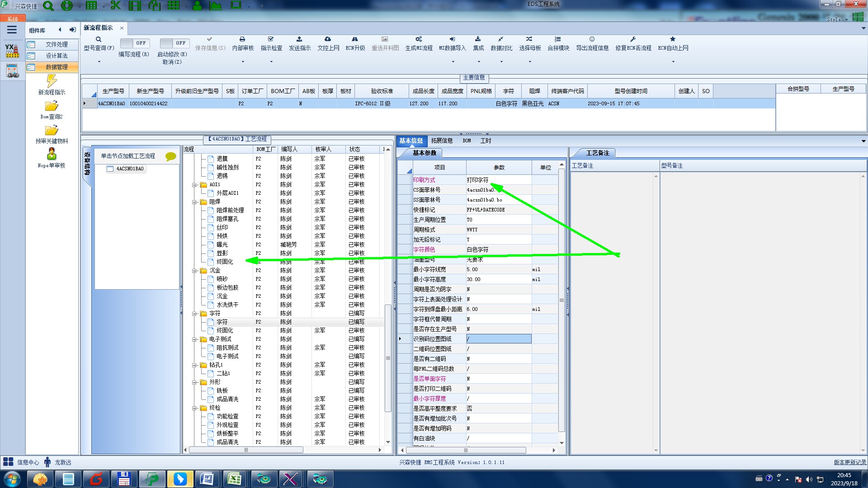Screen dimensions: 868x488
Task: Toggle the 启动修改 OFF switch
Action: (174, 43)
